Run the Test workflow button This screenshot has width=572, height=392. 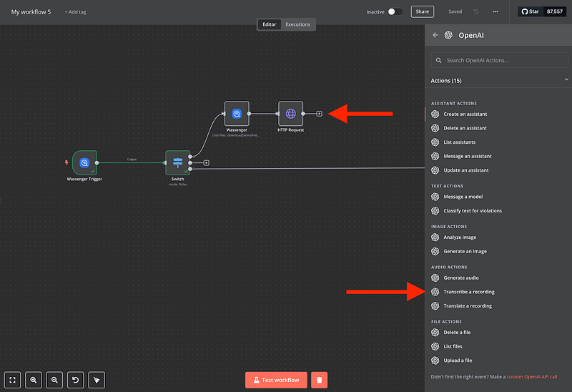pyautogui.click(x=276, y=380)
